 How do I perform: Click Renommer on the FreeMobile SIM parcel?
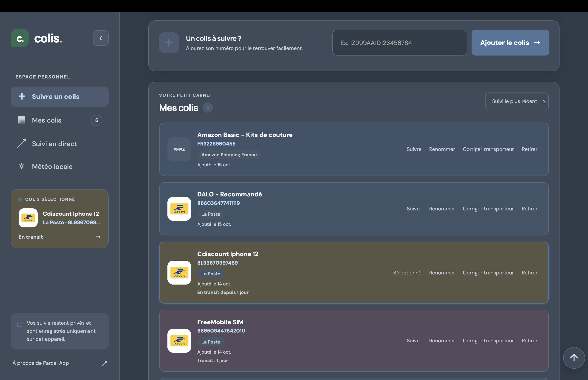(442, 341)
